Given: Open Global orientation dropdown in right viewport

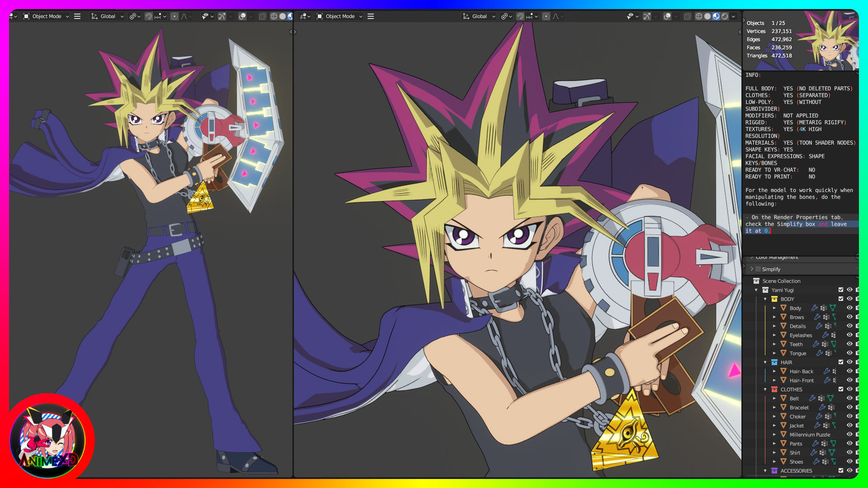Looking at the screenshot, I should [x=479, y=16].
